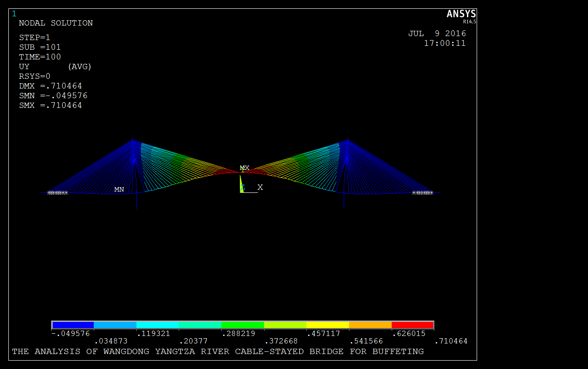Image resolution: width=588 pixels, height=369 pixels.
Task: Click the 'TIME=100' text
Action: coord(40,57)
